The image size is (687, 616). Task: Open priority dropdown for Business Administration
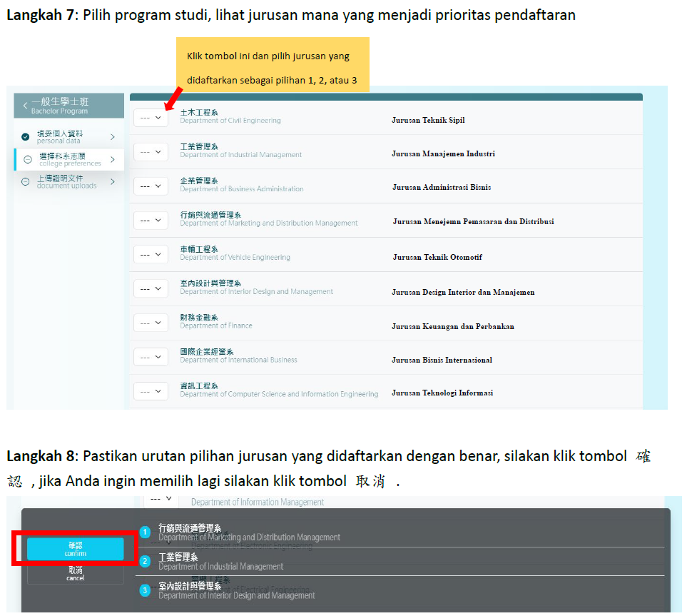pos(151,186)
